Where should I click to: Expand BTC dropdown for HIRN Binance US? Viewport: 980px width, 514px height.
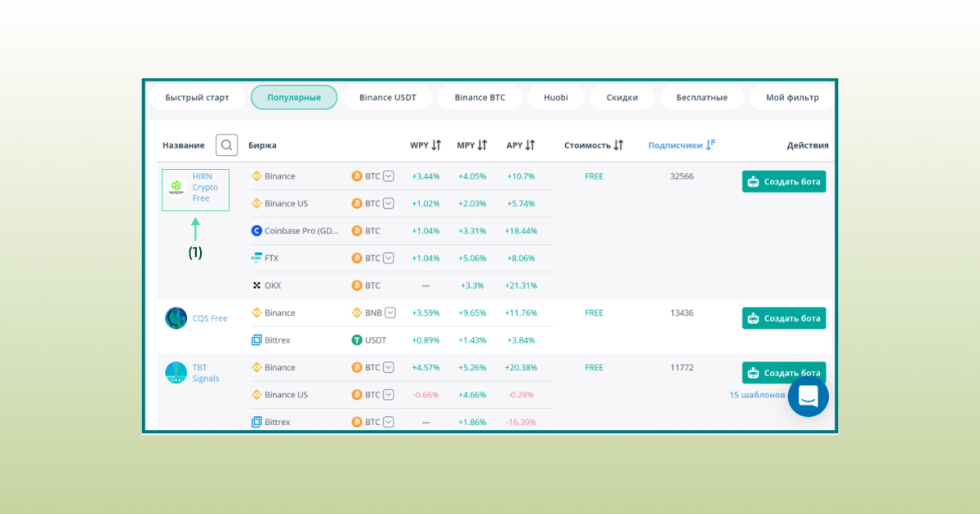point(389,203)
